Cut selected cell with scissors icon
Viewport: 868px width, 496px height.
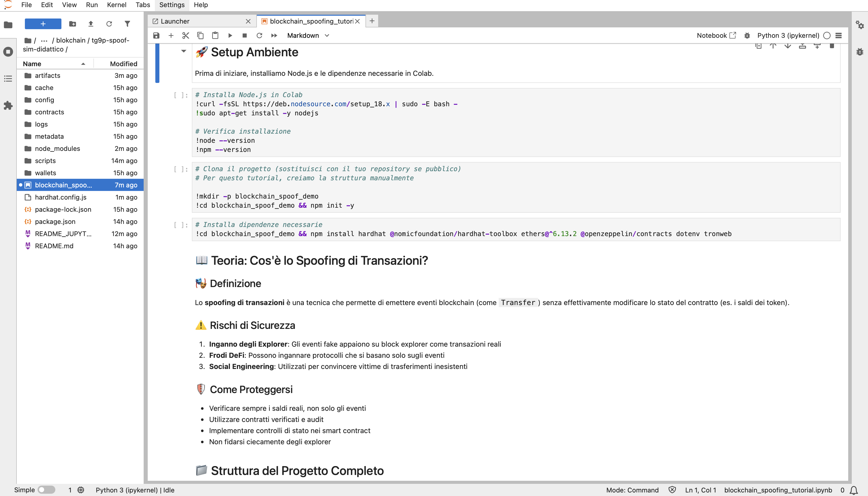(x=186, y=36)
